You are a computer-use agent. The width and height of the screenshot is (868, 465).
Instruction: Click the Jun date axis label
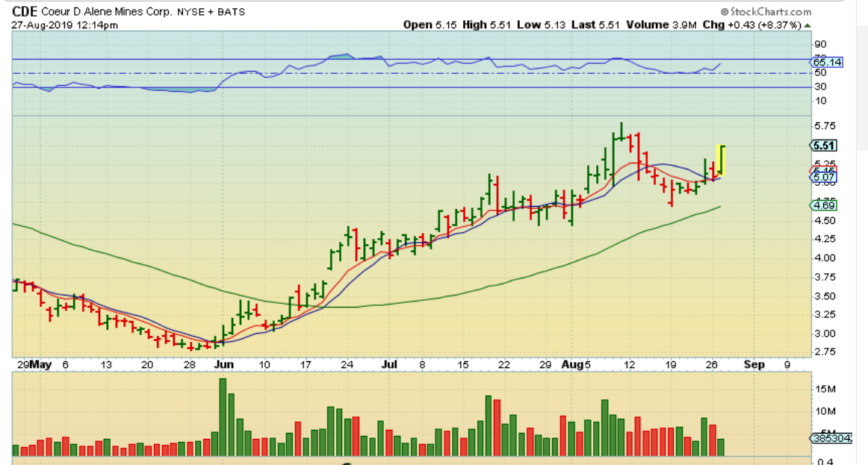tap(223, 365)
